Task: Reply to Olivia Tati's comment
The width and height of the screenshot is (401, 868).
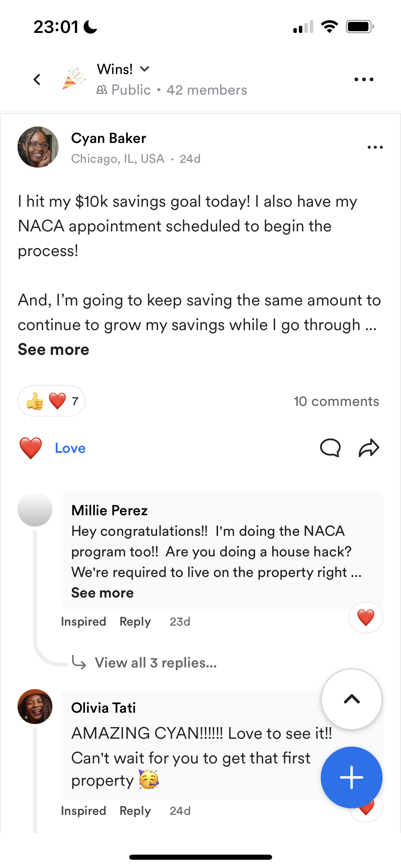Action: [x=135, y=811]
